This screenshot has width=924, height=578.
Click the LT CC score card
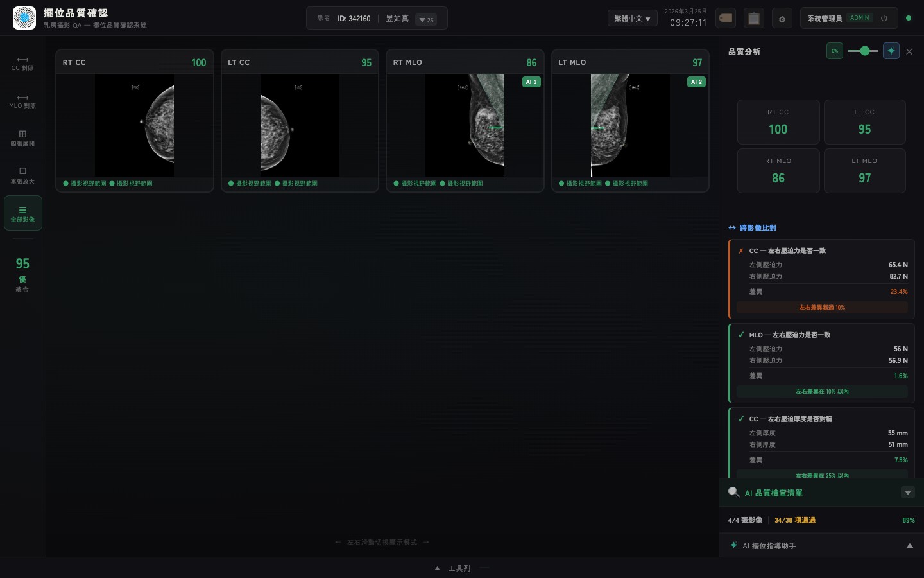[x=864, y=122]
